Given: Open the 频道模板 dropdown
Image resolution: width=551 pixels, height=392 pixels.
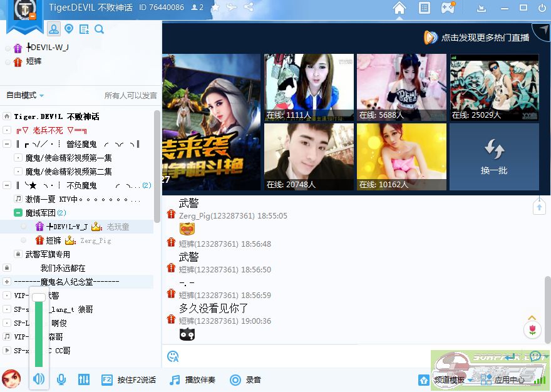Looking at the screenshot, I should coord(453,379).
